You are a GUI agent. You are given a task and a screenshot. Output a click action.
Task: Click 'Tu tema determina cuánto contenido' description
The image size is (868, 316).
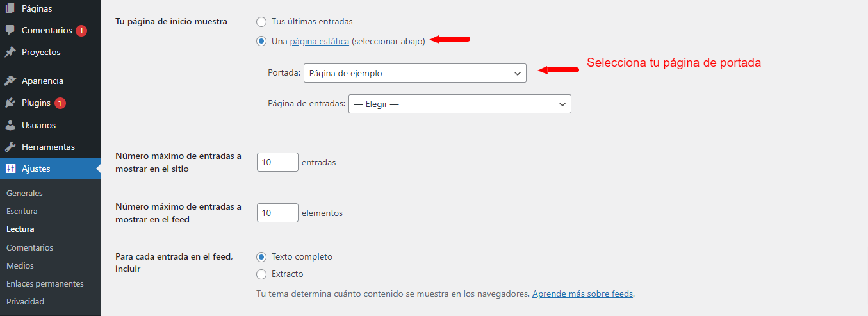393,294
